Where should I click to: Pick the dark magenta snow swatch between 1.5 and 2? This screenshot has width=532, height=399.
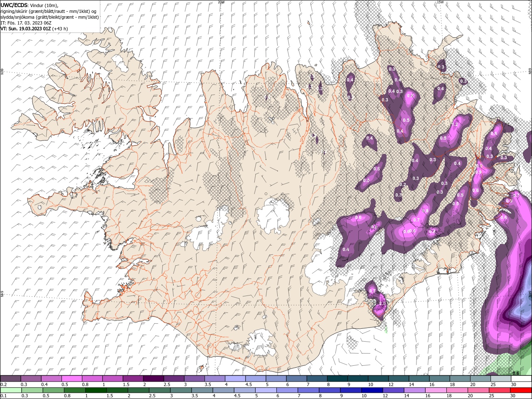(x=133, y=379)
